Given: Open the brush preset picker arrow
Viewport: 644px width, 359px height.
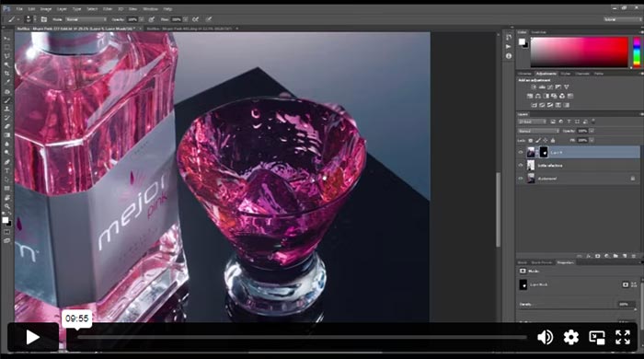Looking at the screenshot, I should coord(35,19).
